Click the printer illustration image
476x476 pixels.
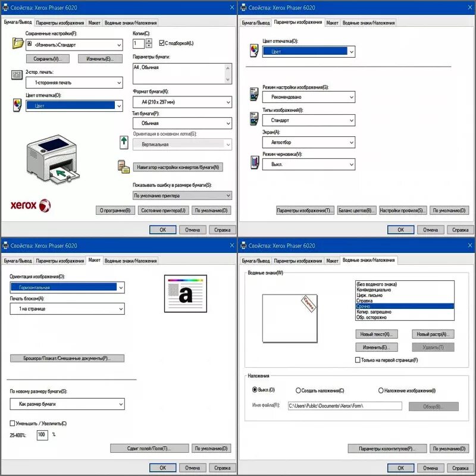click(x=52, y=159)
